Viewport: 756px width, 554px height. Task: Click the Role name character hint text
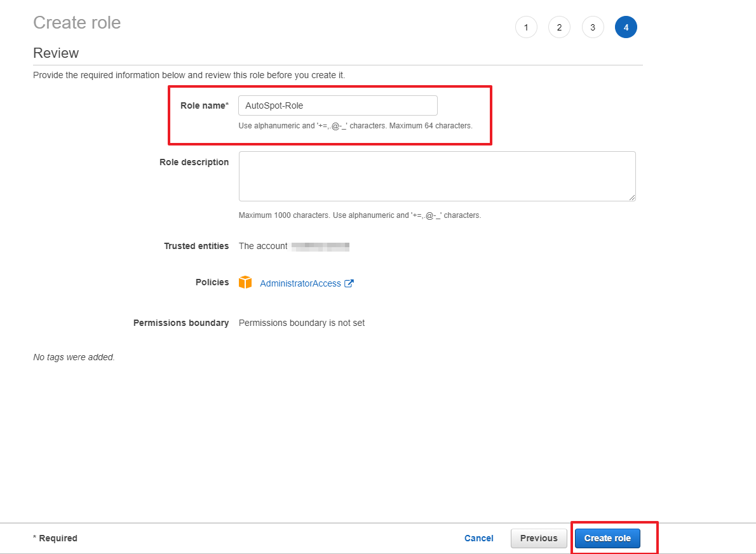[x=355, y=126]
